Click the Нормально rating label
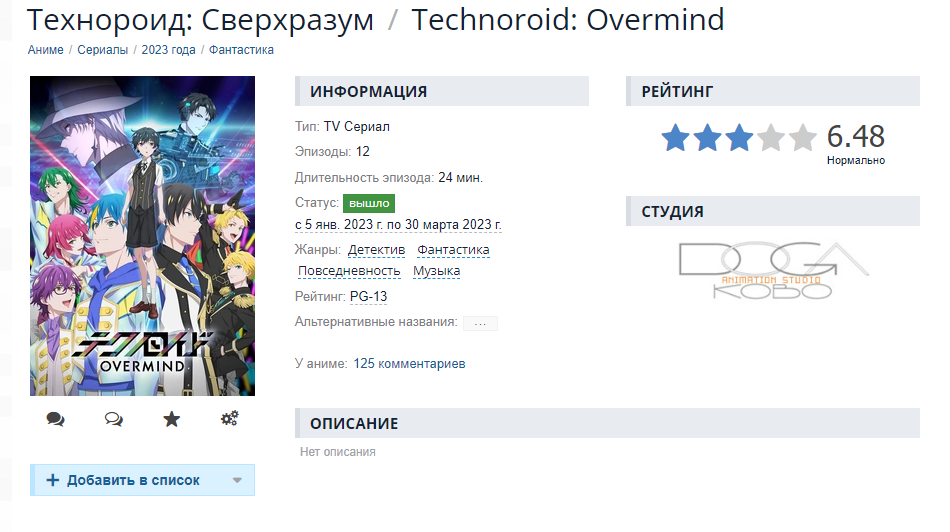 pos(855,161)
